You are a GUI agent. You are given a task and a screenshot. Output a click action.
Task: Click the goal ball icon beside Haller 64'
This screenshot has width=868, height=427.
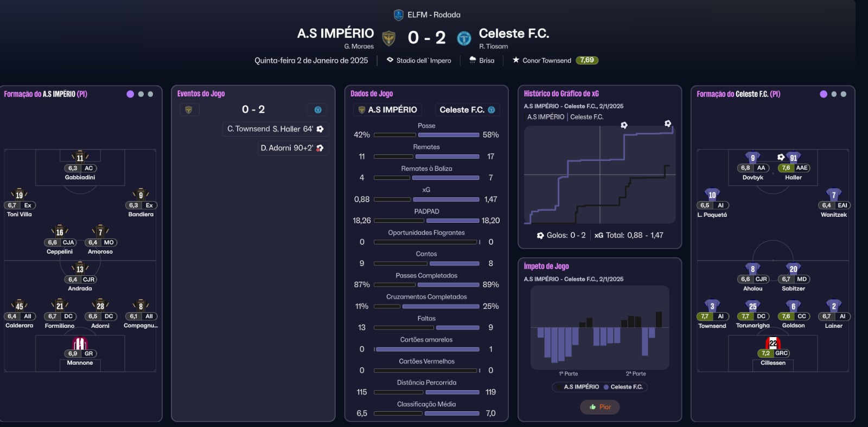tap(320, 129)
